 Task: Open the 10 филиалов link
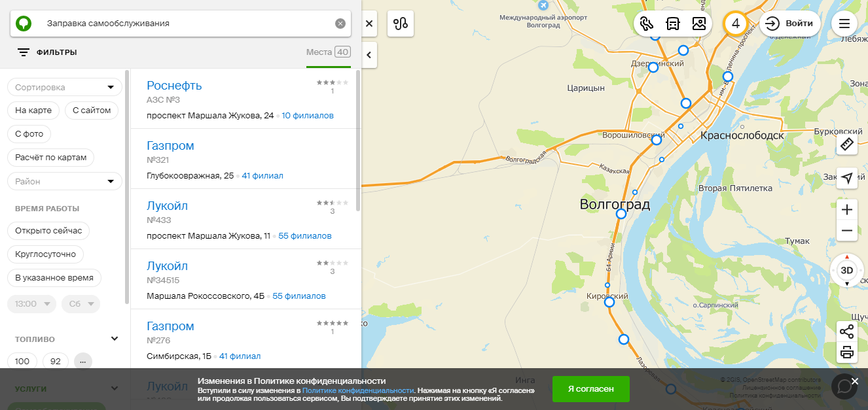pyautogui.click(x=308, y=116)
